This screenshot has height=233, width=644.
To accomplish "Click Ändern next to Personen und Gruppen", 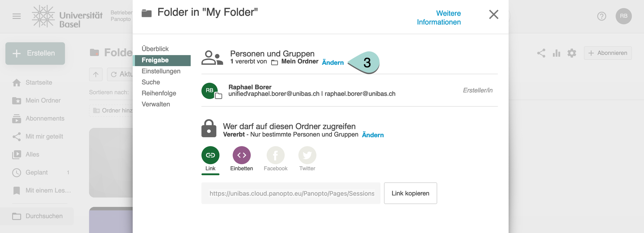I will pos(333,62).
